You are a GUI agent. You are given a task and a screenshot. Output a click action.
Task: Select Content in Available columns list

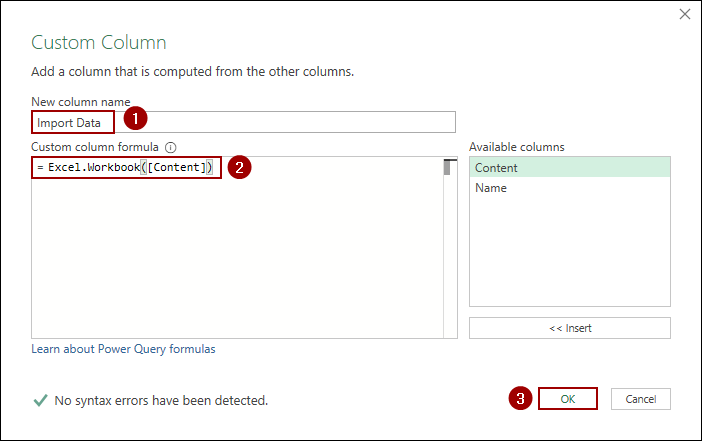pyautogui.click(x=569, y=168)
